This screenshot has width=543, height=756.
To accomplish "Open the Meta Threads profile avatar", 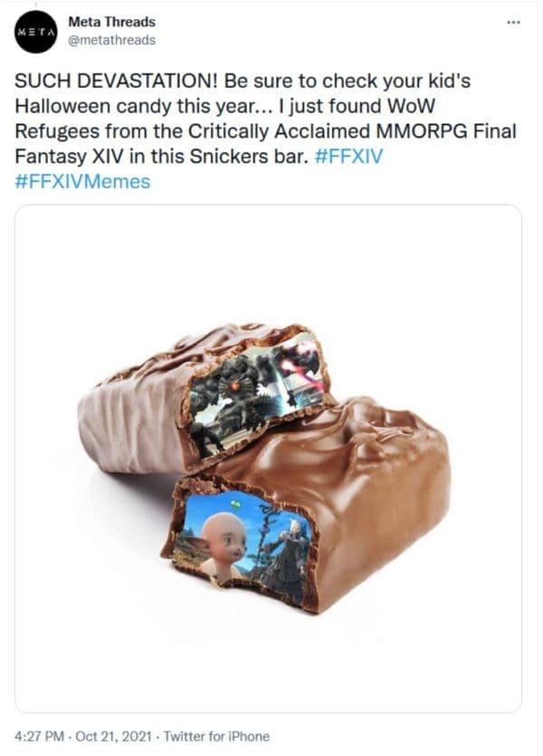I will (x=36, y=33).
